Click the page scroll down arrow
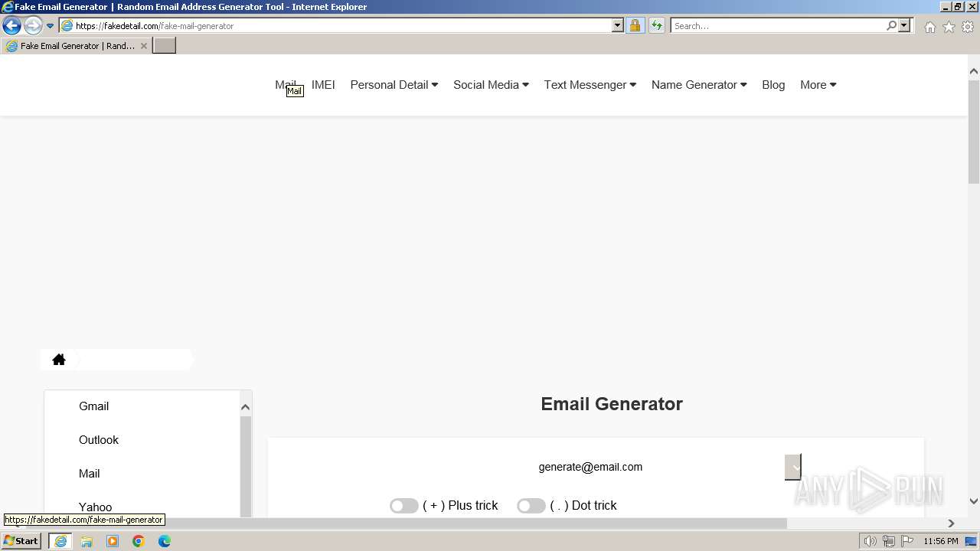The height and width of the screenshot is (551, 980). pos(974,501)
